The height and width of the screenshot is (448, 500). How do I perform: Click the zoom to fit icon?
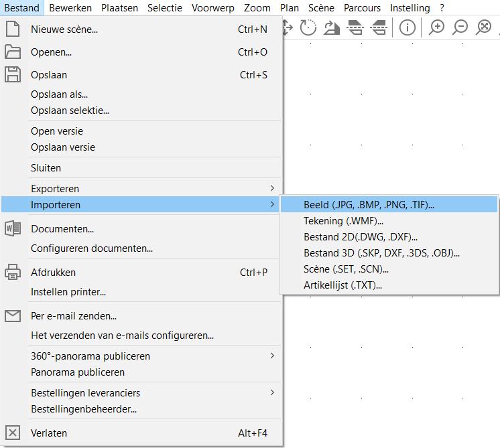484,27
